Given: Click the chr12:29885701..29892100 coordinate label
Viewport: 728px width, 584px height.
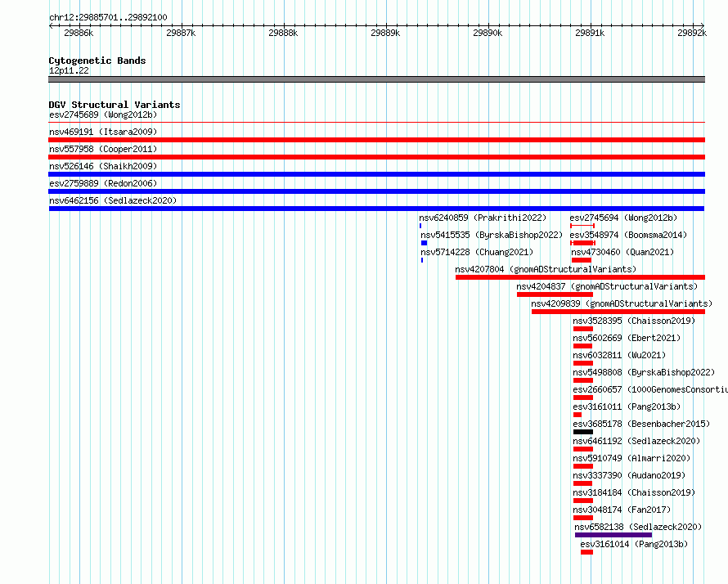Looking at the screenshot, I should click(x=108, y=17).
